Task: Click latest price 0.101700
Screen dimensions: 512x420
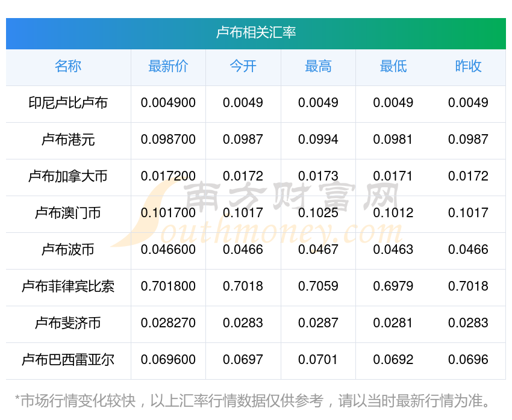Action: 168,213
